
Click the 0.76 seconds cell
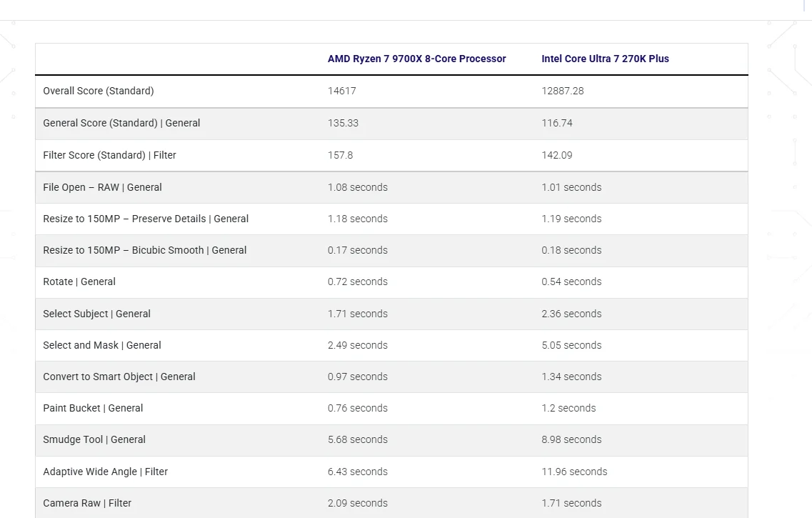[357, 408]
